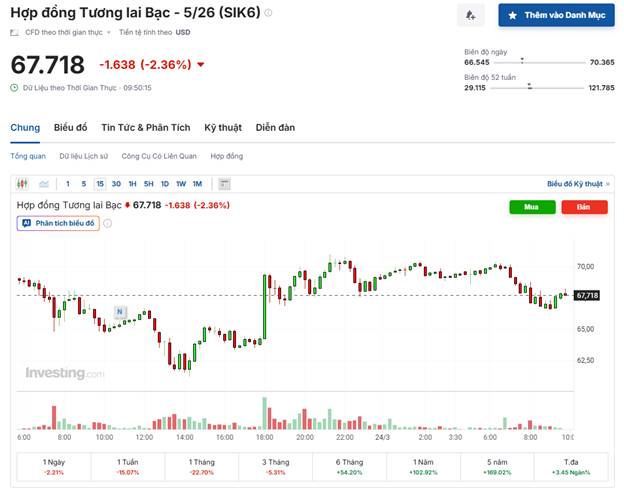624x493 pixels.
Task: Switch to Tin Tức & Phân Tích tab
Action: 145,128
